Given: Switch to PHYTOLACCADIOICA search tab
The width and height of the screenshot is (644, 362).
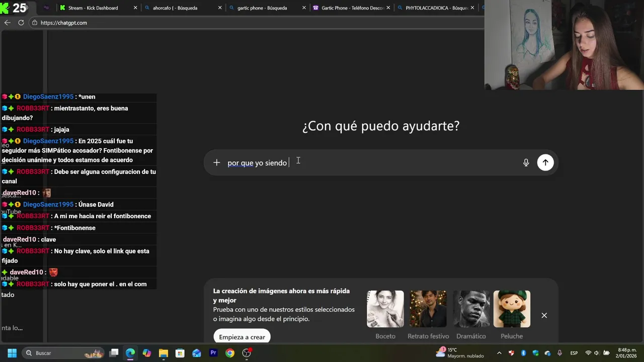Looking at the screenshot, I should click(436, 8).
